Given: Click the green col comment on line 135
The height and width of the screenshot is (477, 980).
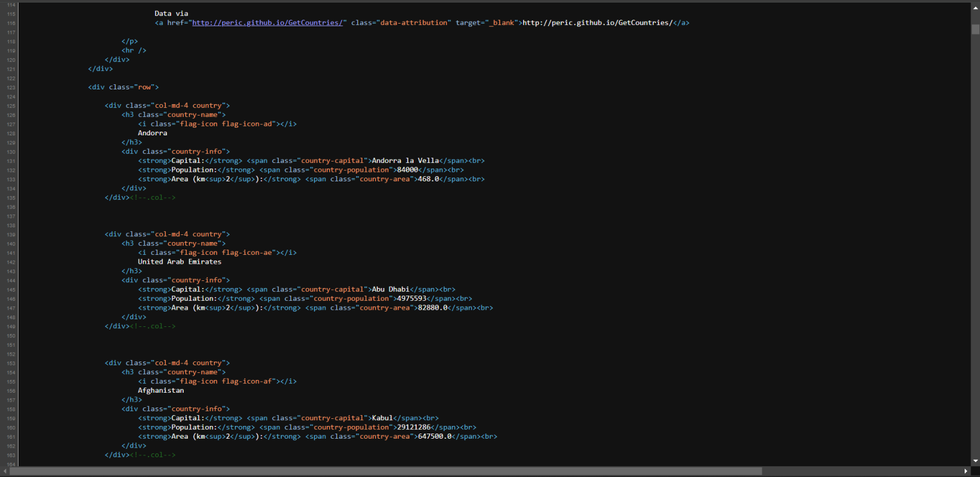Looking at the screenshot, I should [x=153, y=197].
